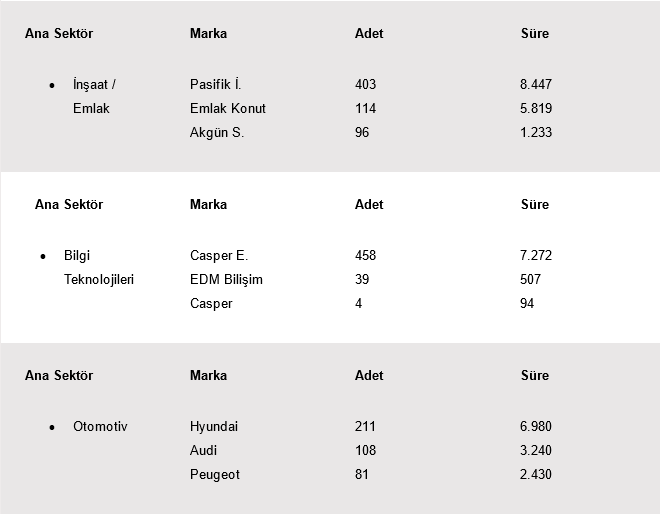
Task: Click the 8.447 duration value
Action: click(536, 85)
